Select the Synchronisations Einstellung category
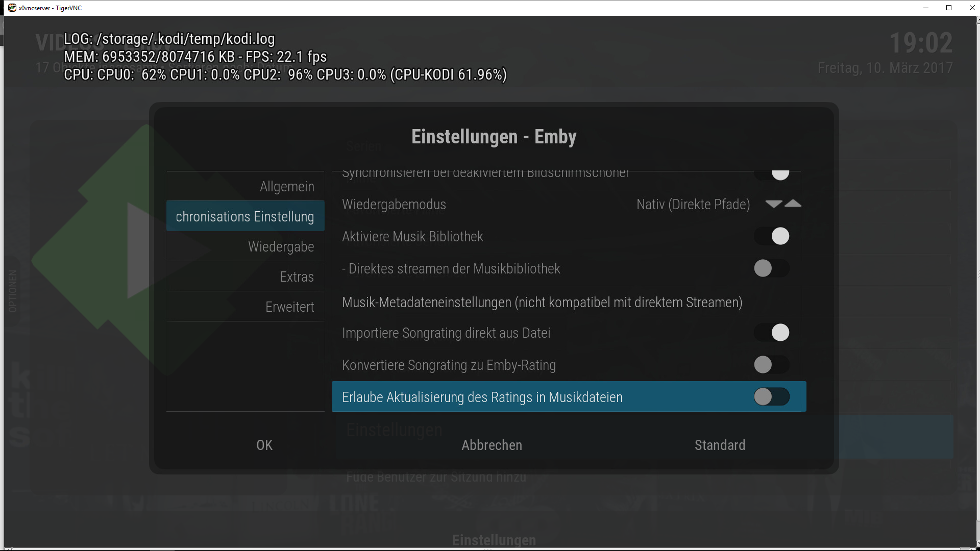Viewport: 980px width, 551px height. tap(246, 216)
